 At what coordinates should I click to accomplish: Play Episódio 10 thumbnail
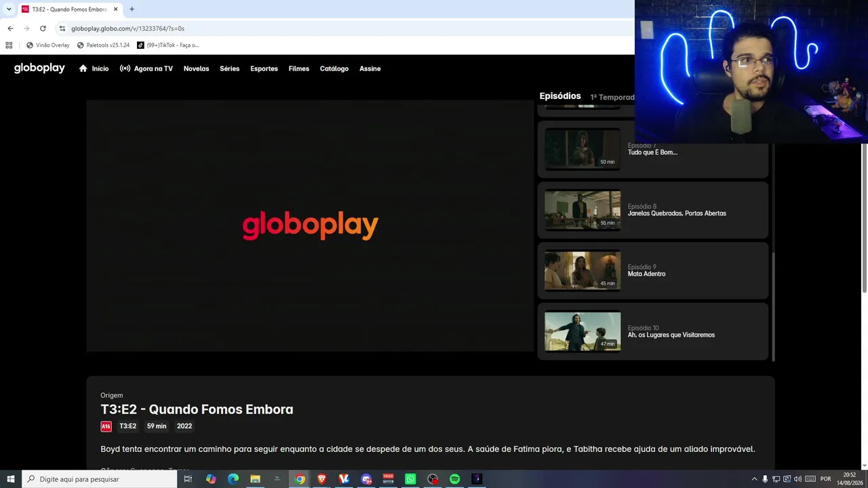pyautogui.click(x=583, y=331)
